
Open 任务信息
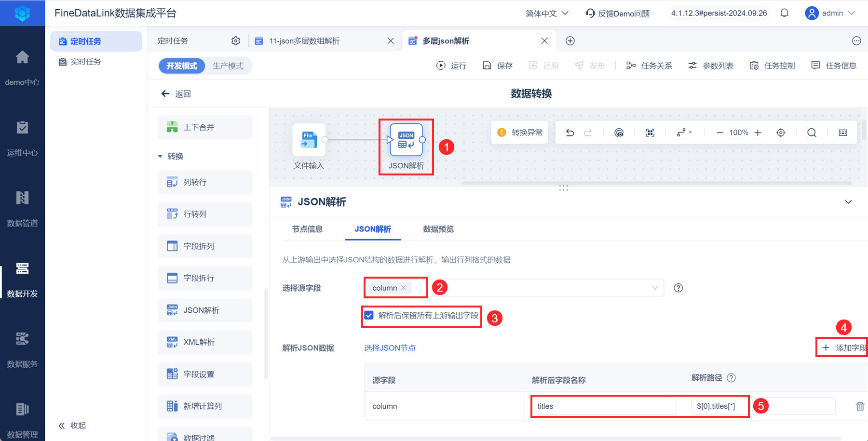click(x=834, y=66)
